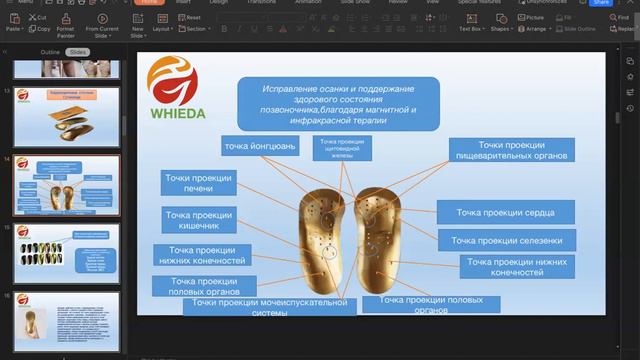Toggle strikethrough formatting
The width and height of the screenshot is (640, 360).
coord(269,29)
